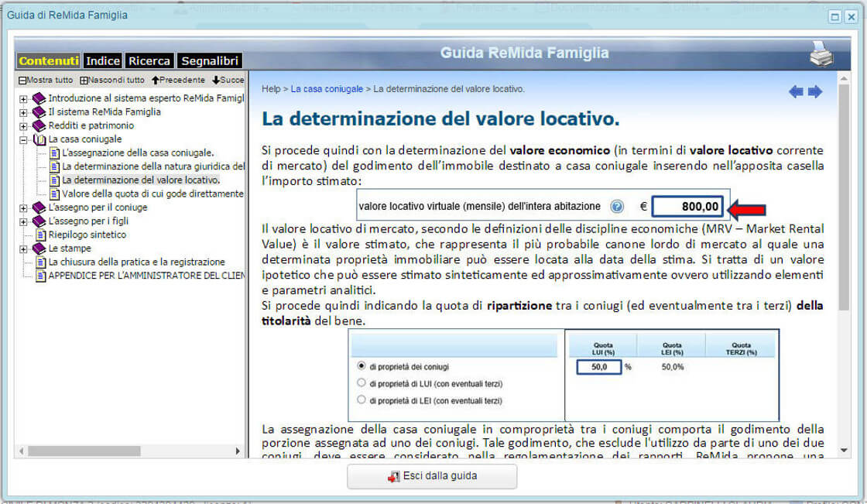867x504 pixels.
Task: Click book icon beside L'assegno per il coniuge
Action: click(x=39, y=207)
